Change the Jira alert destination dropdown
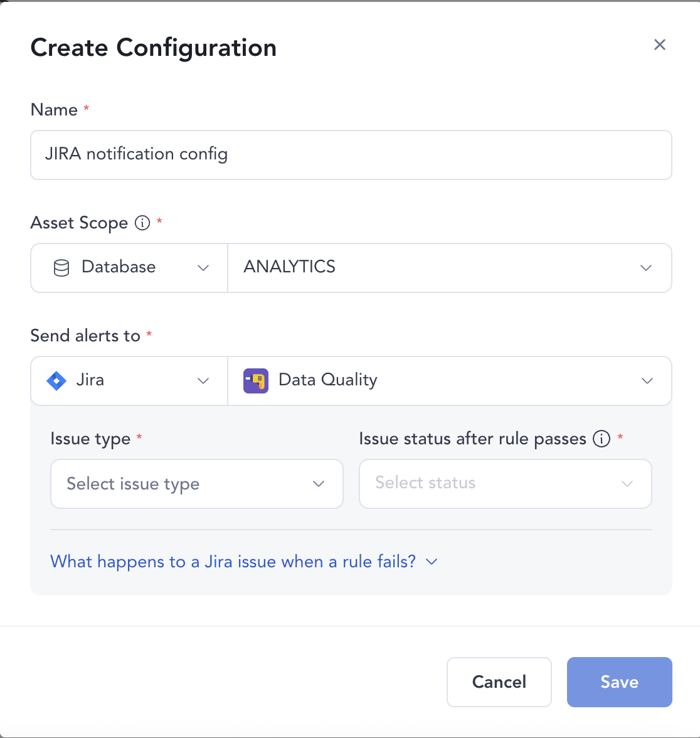 128,380
